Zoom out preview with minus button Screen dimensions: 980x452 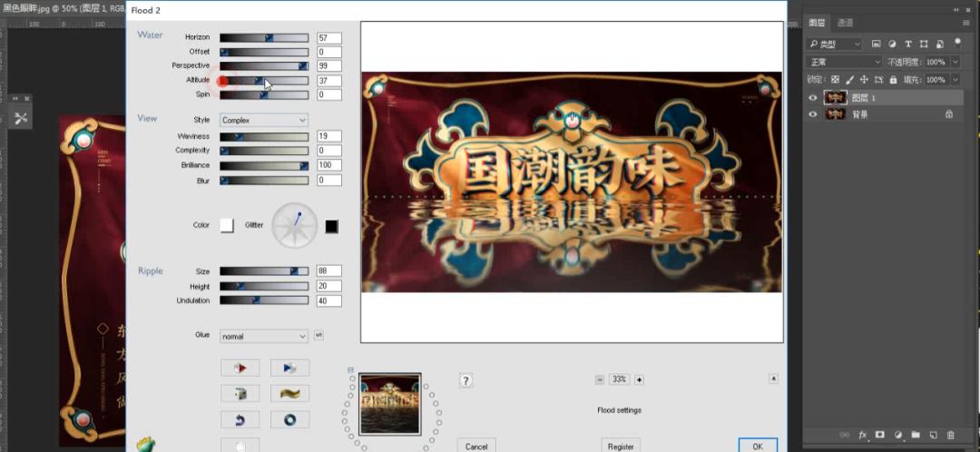tap(600, 379)
